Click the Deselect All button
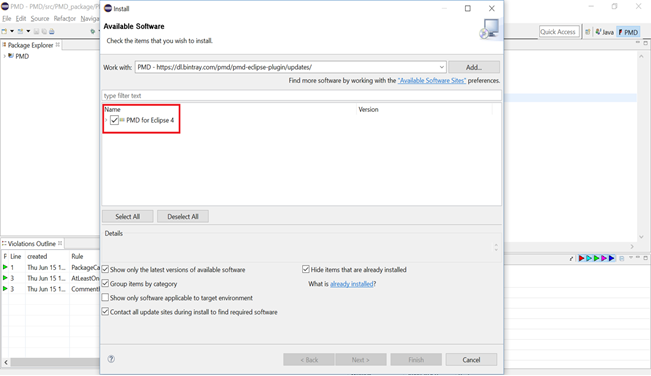 [183, 217]
